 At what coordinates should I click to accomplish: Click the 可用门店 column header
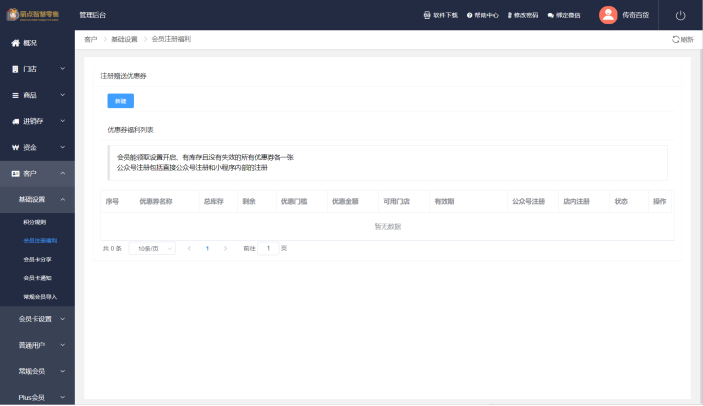click(396, 202)
